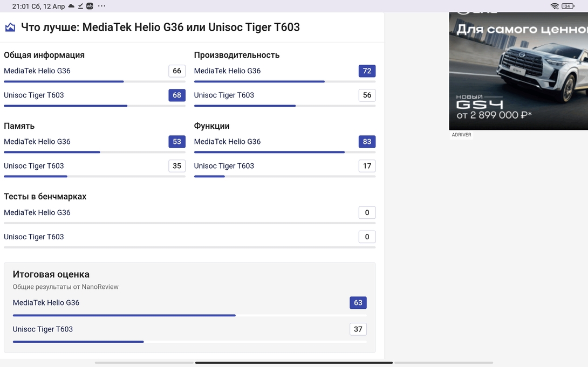This screenshot has width=588, height=367.
Task: Click Tiger T603 final score progress bar
Action: [x=189, y=342]
